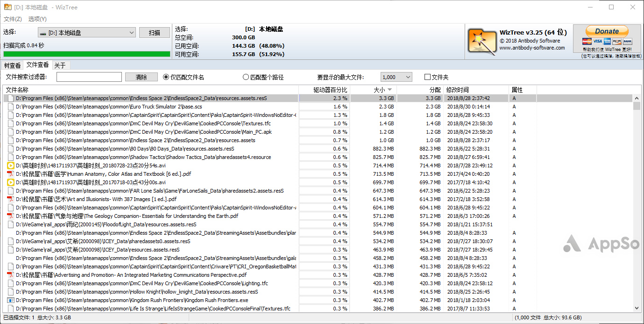
Task: Click file icon of CRI_OregonBasketball row
Action: coord(11,266)
